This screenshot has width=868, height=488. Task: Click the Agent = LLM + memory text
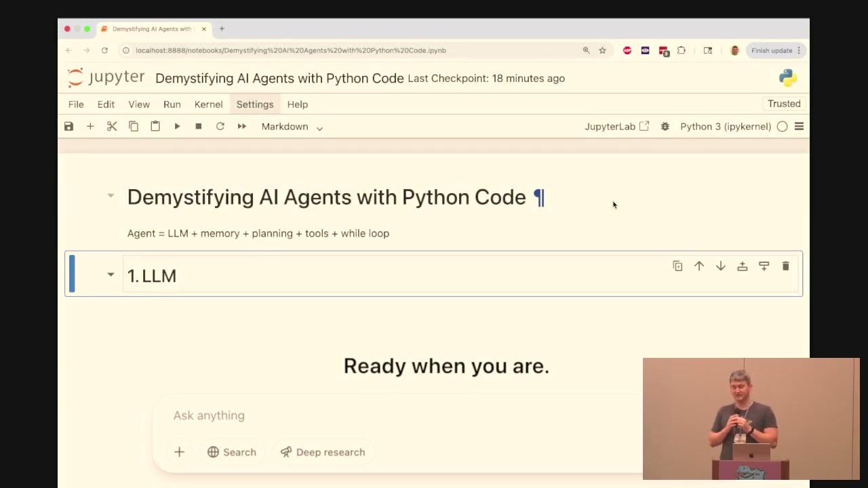pos(258,233)
